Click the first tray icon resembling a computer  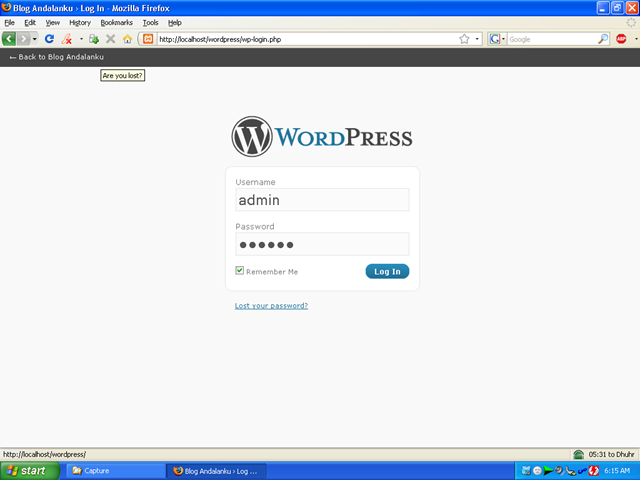click(x=526, y=471)
